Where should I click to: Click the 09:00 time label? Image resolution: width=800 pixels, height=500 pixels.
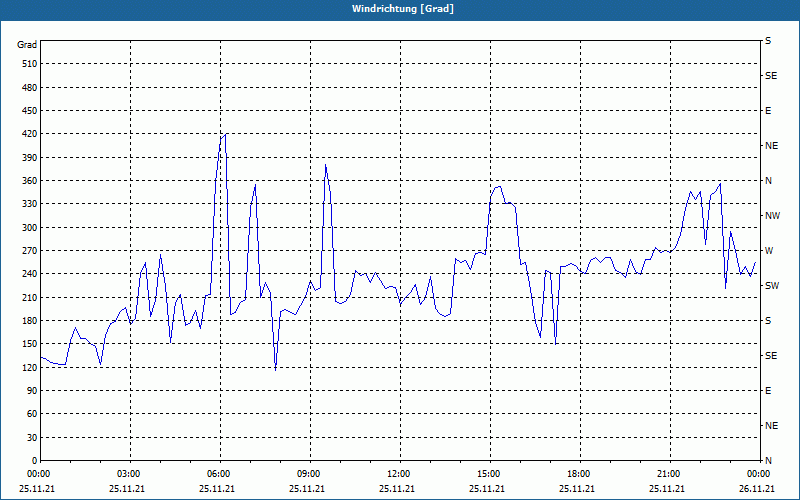(x=309, y=474)
